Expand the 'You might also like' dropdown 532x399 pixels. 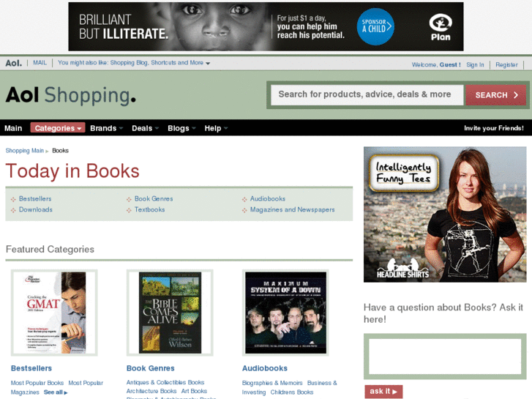pos(134,63)
